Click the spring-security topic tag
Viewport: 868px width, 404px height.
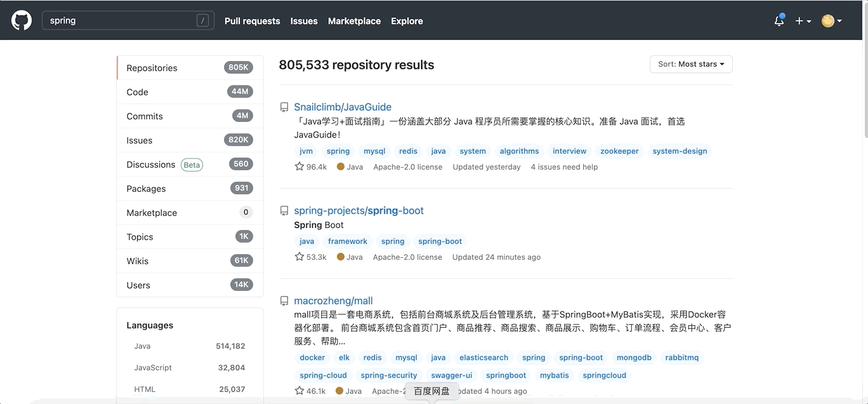pyautogui.click(x=389, y=375)
